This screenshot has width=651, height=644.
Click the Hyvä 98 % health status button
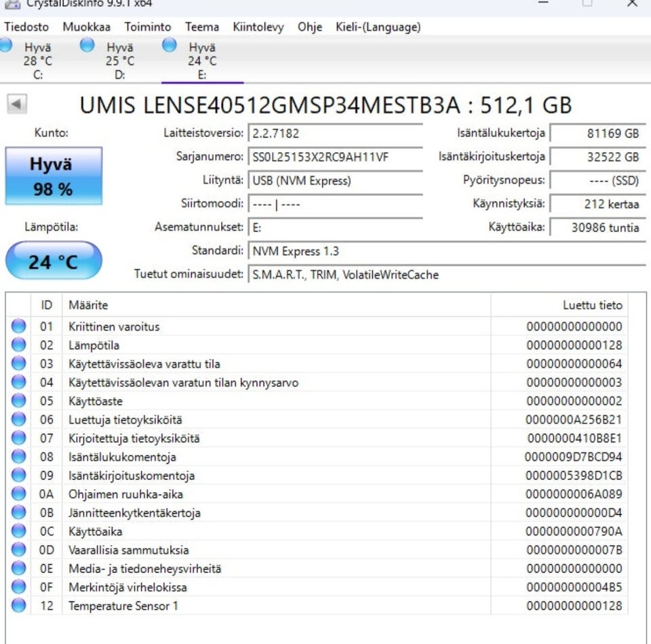point(54,176)
